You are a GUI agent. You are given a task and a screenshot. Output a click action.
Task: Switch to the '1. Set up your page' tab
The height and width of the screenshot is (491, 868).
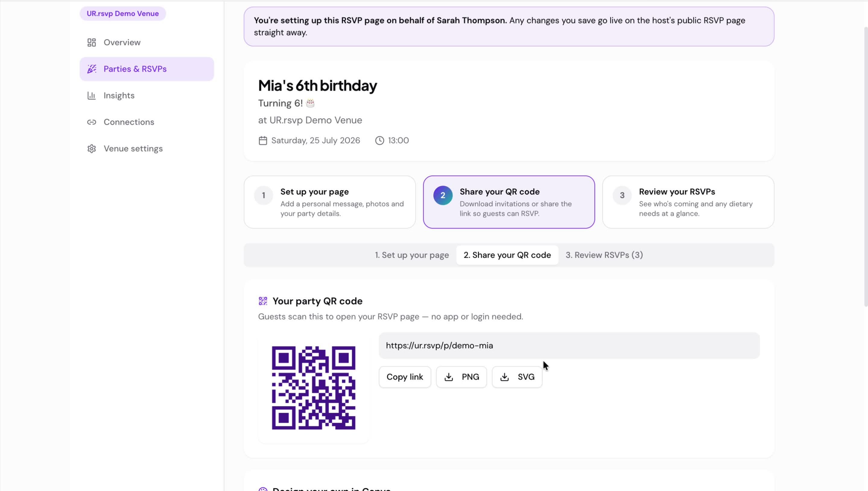(412, 255)
